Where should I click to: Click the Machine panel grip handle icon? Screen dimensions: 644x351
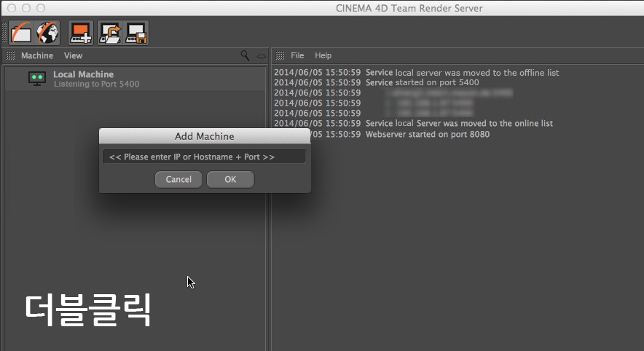11,55
